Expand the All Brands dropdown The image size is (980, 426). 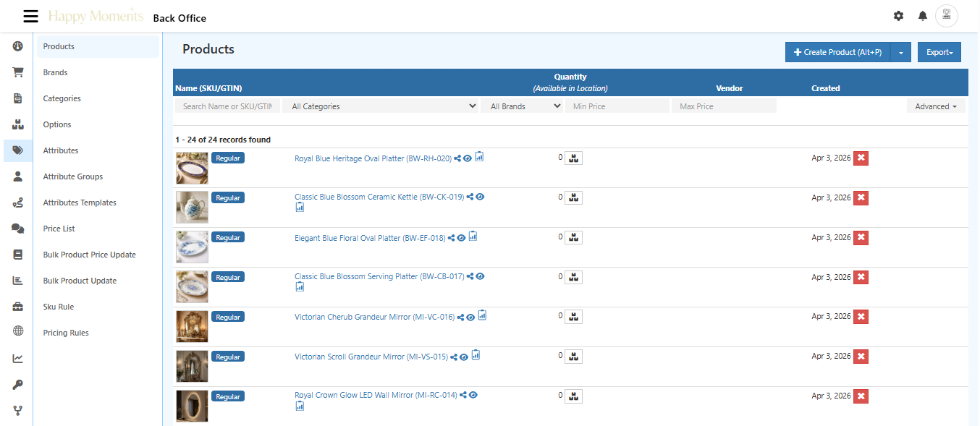tap(522, 105)
